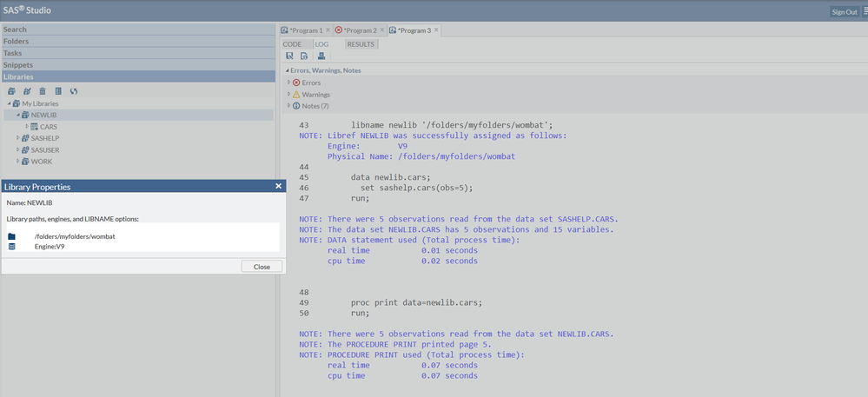Image resolution: width=868 pixels, height=397 pixels.
Task: Switch to the RESULTS tab
Action: [361, 43]
